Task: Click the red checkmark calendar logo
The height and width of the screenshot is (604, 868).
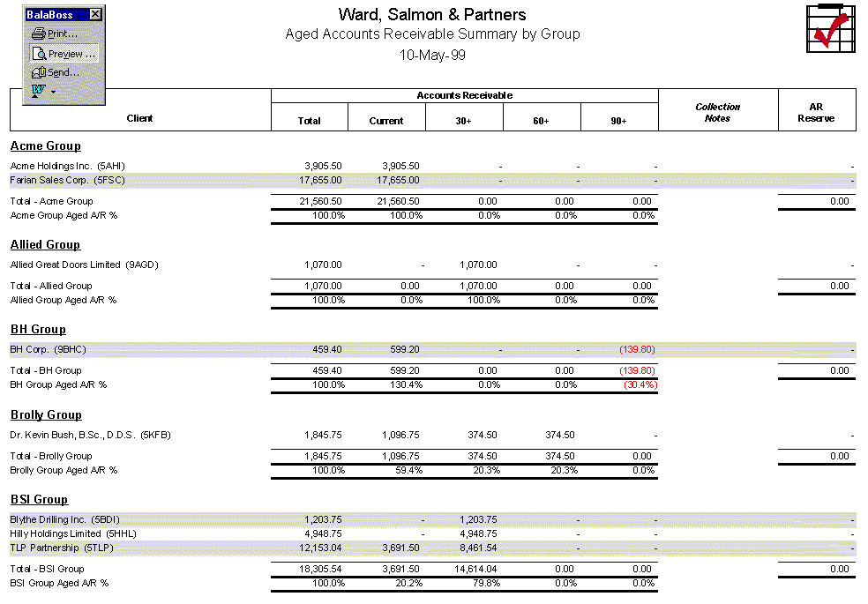Action: tap(830, 31)
